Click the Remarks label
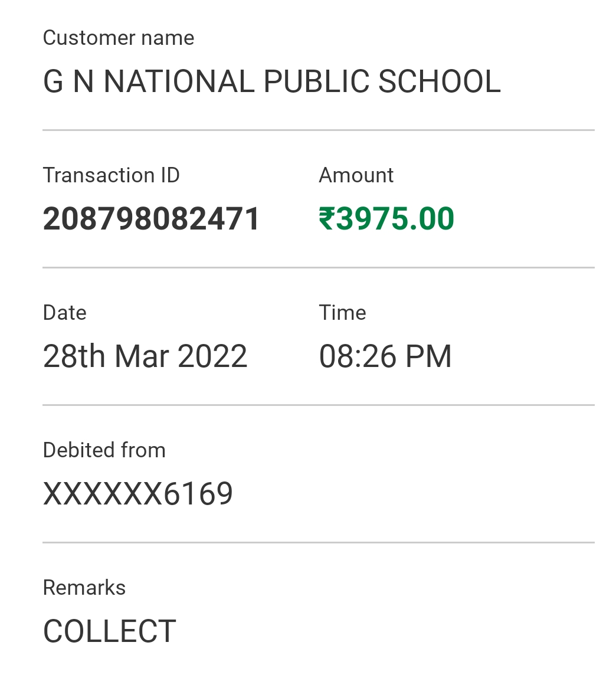Screen dimensions: 616x675 84,588
